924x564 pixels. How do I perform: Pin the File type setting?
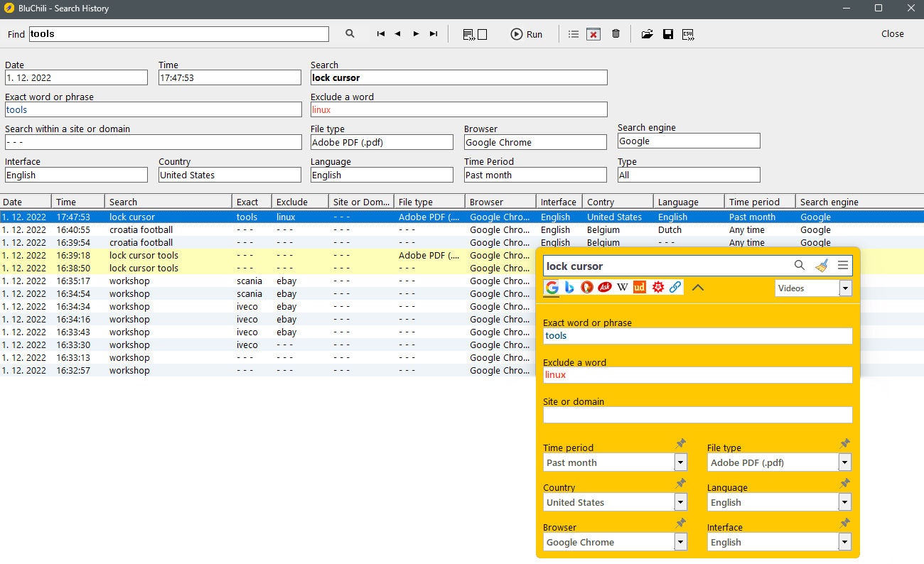click(x=845, y=443)
